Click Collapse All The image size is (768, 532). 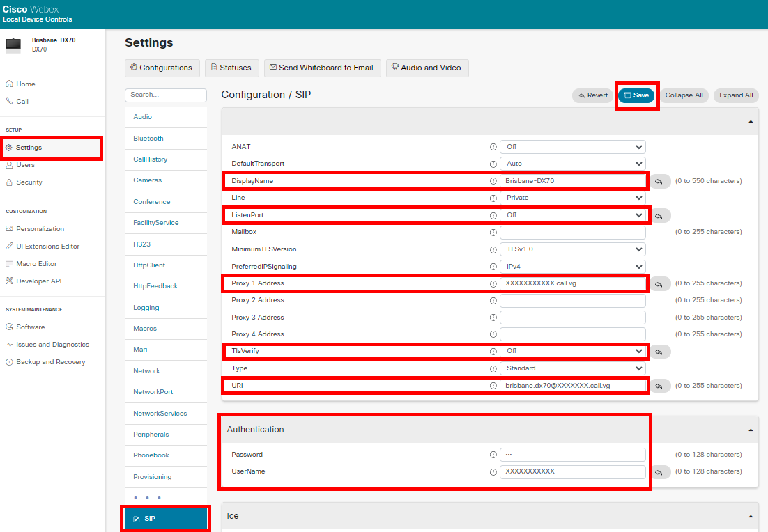(684, 95)
